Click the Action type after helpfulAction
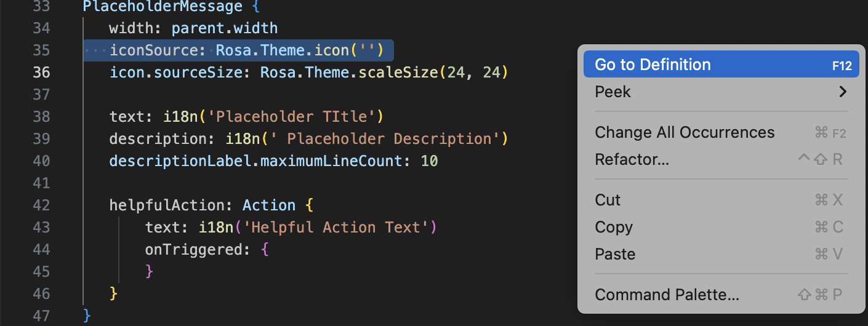Screen dimensions: 868x326 pyautogui.click(x=269, y=205)
